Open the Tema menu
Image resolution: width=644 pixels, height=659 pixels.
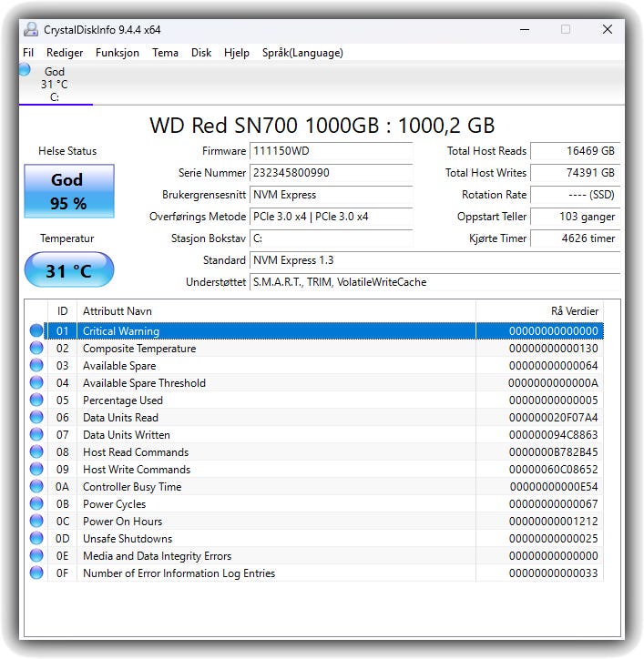point(165,53)
